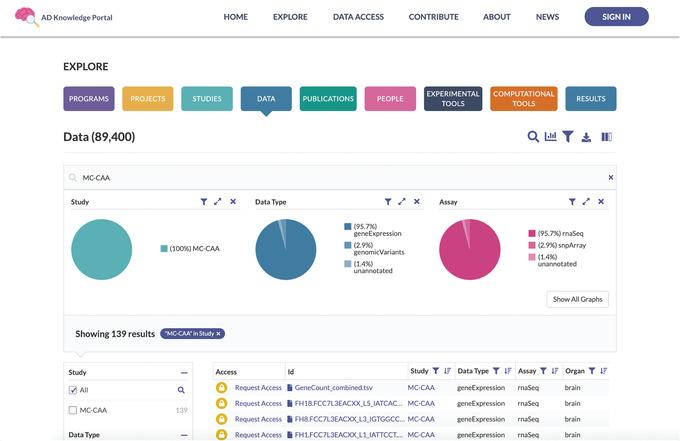Click Request Access for GeneCount_combined.tsv
The width and height of the screenshot is (680, 441).
tap(258, 387)
